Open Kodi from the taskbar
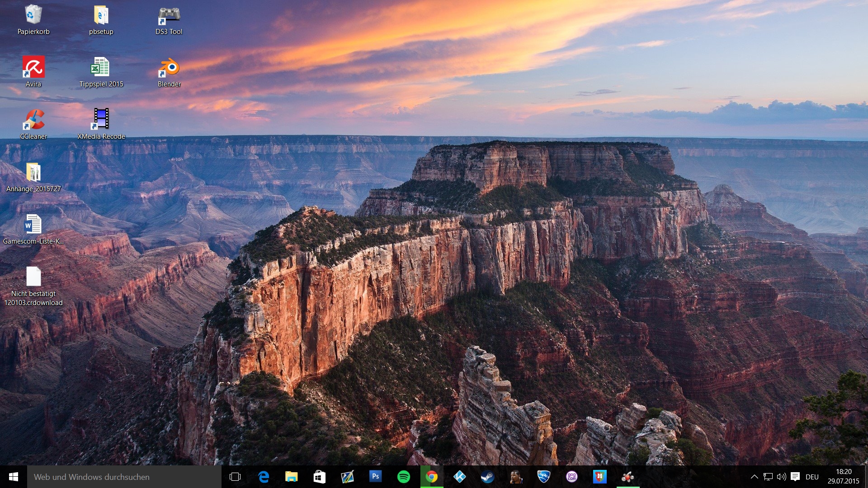868x488 pixels. (459, 477)
